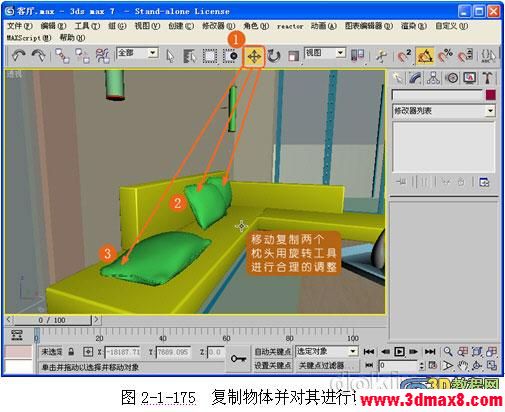Toggle Window/Crossing selection mode

pyautogui.click(x=230, y=56)
